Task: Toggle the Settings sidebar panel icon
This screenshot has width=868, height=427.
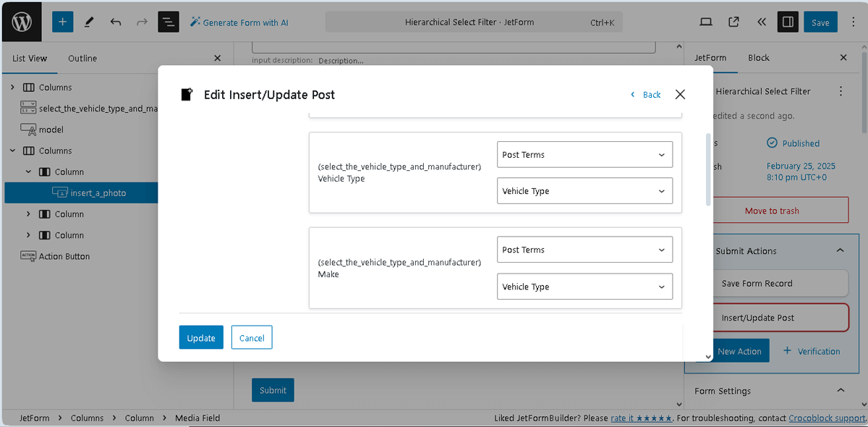Action: tap(788, 22)
